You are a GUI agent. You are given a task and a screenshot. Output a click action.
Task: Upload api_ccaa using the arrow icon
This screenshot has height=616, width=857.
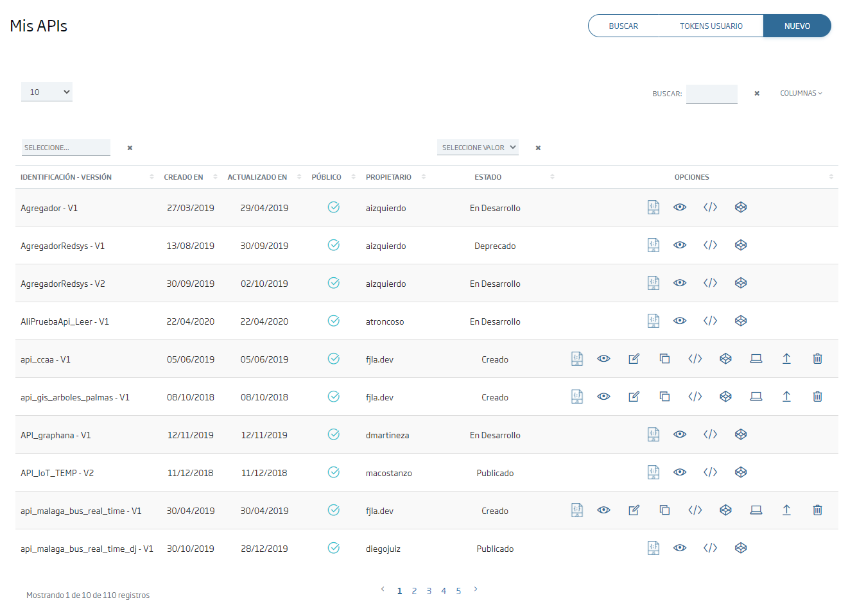[786, 358]
